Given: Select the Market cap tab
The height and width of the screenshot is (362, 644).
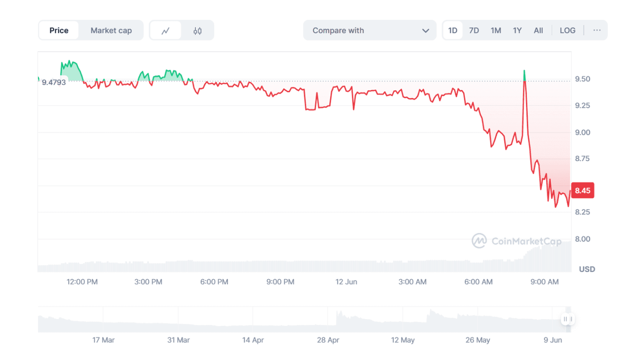Looking at the screenshot, I should click(x=111, y=30).
